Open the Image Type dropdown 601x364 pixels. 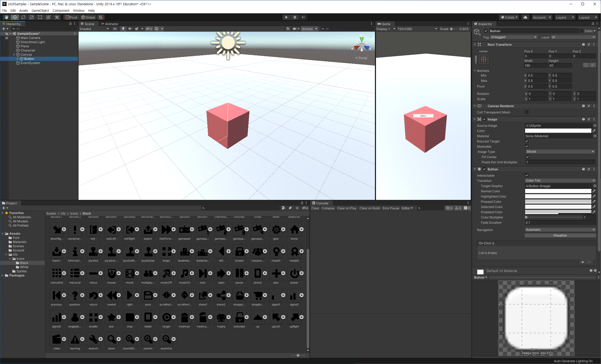[560, 152]
